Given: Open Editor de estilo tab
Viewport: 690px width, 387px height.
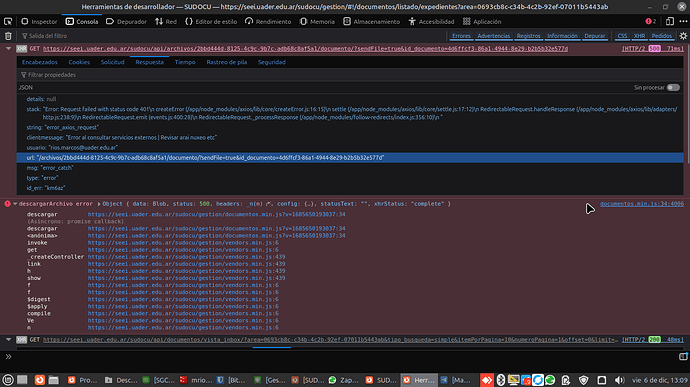Looking at the screenshot, I should [x=211, y=21].
